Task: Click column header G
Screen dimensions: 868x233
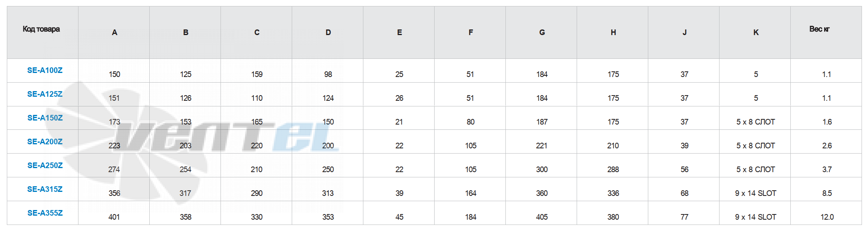Action: [x=542, y=33]
